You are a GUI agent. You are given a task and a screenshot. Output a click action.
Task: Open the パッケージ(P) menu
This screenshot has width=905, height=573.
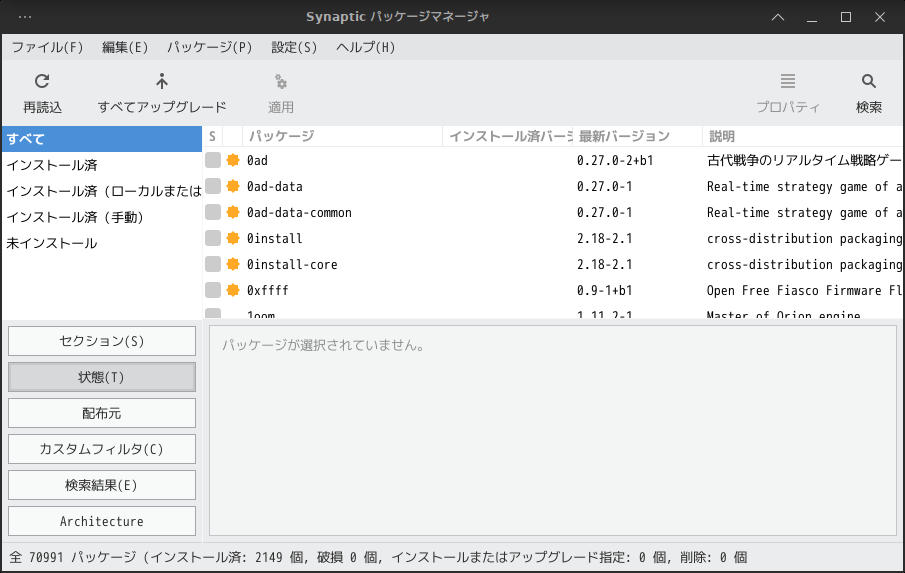[x=210, y=47]
